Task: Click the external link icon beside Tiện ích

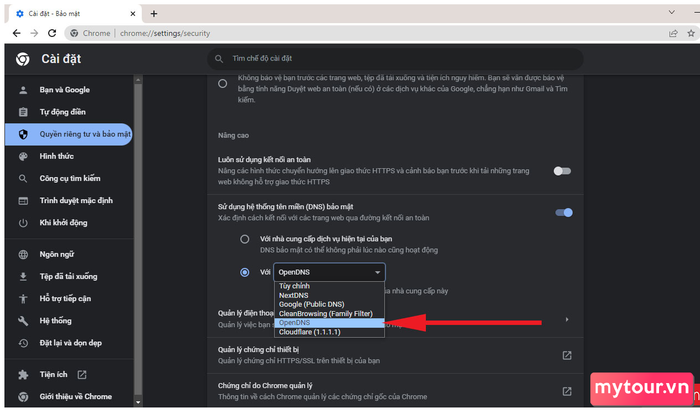Action: (x=82, y=375)
